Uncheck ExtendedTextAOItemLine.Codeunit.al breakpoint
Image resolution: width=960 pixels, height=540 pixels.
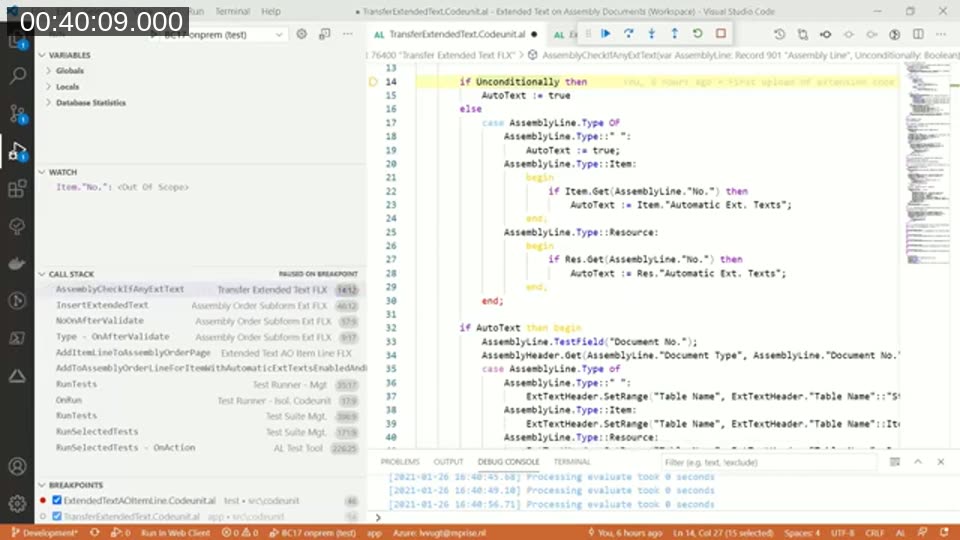point(57,500)
